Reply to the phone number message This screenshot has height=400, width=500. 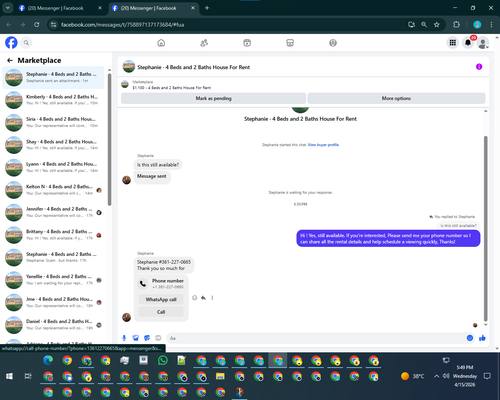[x=203, y=298]
